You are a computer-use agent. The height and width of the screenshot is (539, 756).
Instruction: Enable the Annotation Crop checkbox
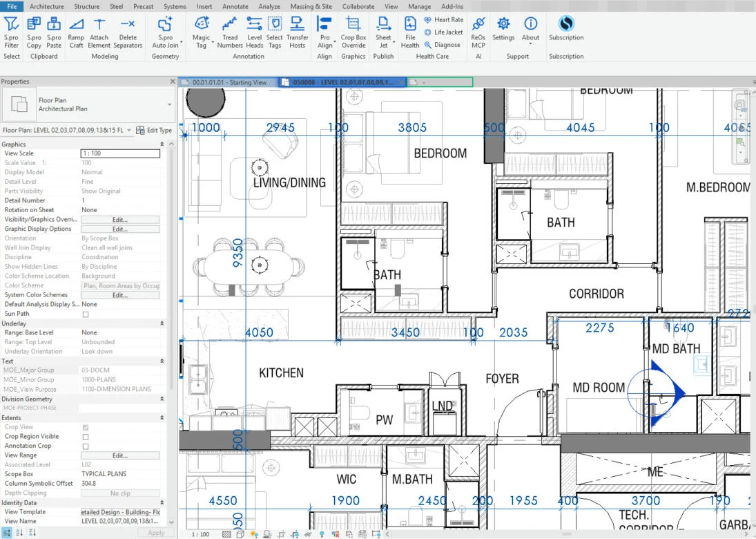pyautogui.click(x=86, y=446)
